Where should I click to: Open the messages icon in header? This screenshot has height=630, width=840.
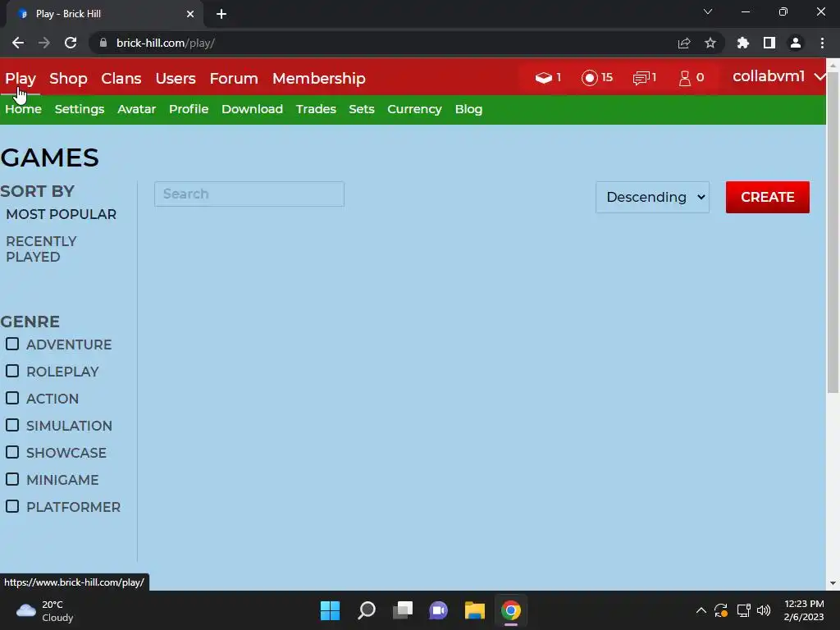tap(641, 78)
